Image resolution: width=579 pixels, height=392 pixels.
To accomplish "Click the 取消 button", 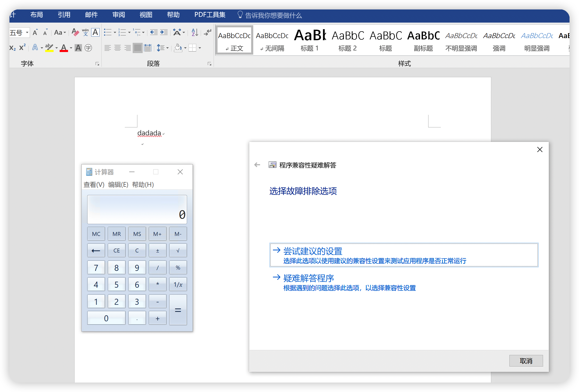I will click(526, 361).
